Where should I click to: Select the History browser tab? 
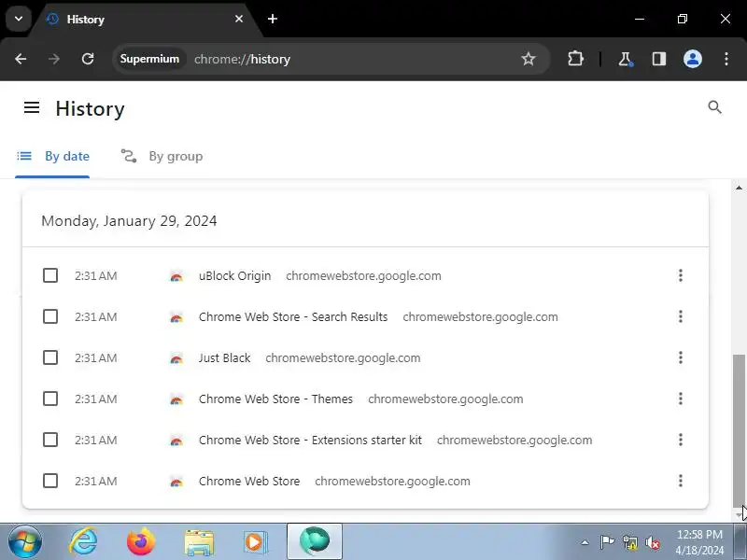point(146,20)
